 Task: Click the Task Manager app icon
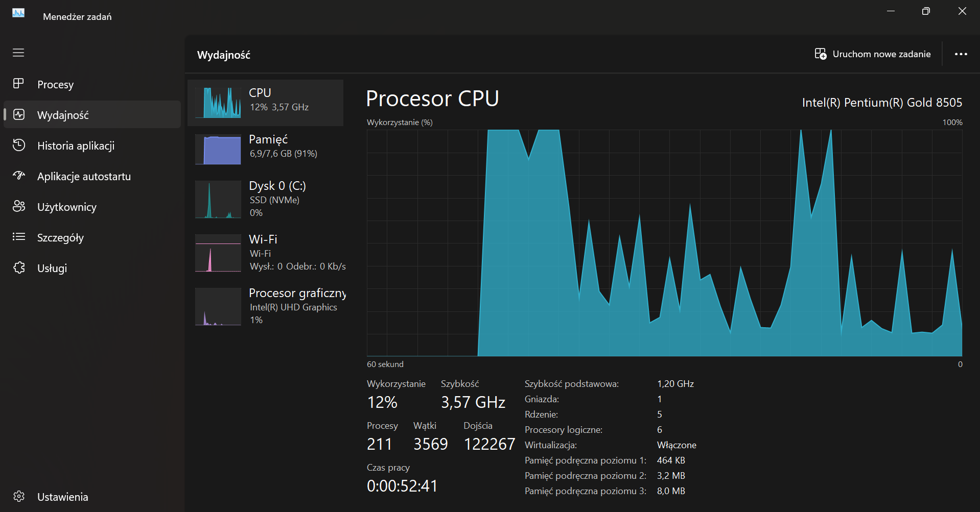point(18,13)
